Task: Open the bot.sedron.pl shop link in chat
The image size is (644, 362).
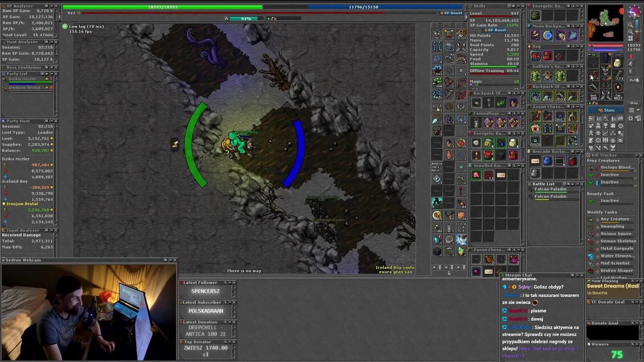Action: point(541,351)
